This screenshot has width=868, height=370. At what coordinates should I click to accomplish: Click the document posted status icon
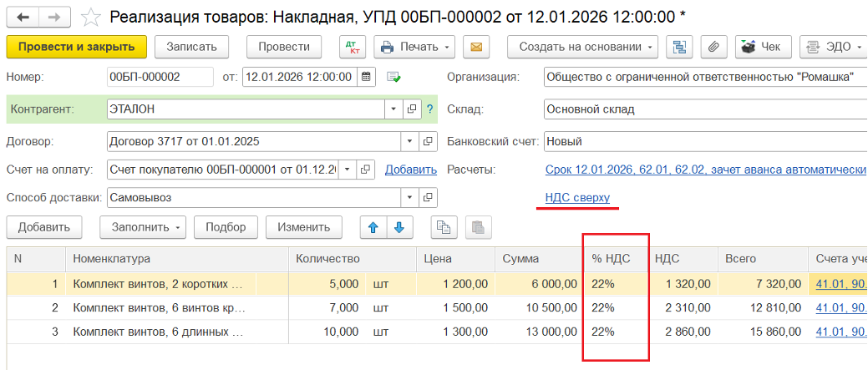pos(393,78)
